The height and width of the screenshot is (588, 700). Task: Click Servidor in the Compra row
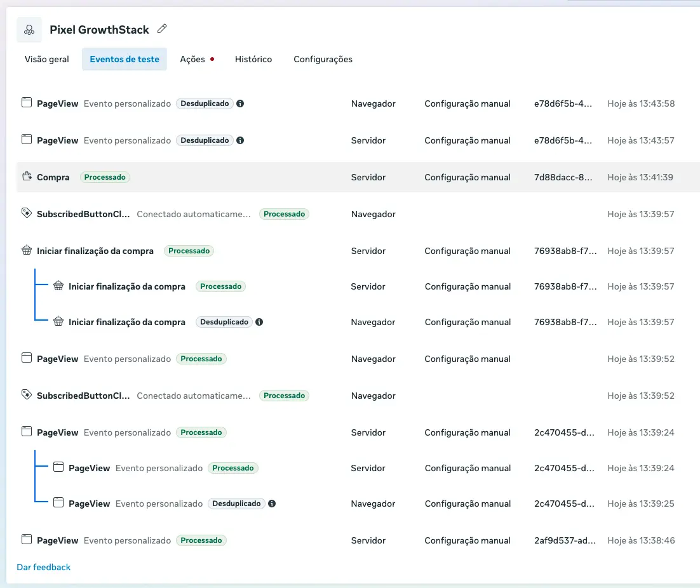pos(368,177)
